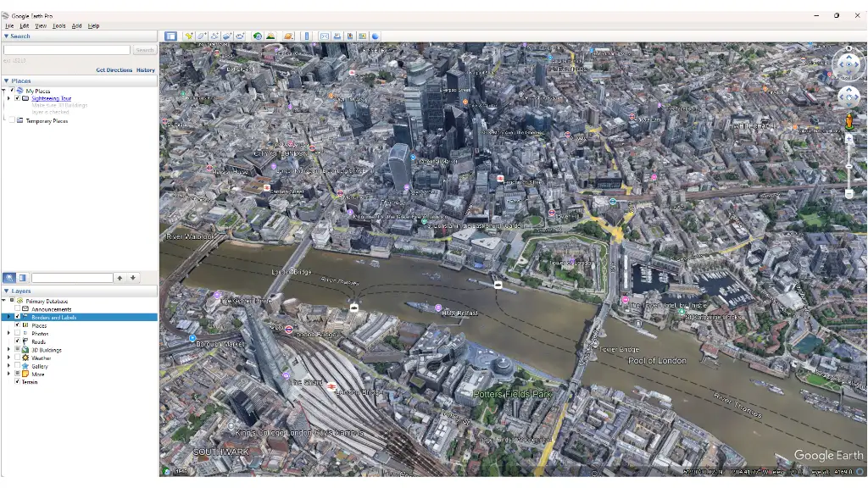Select the Add Image Overlay tool
This screenshot has width=868, height=488.
227,36
